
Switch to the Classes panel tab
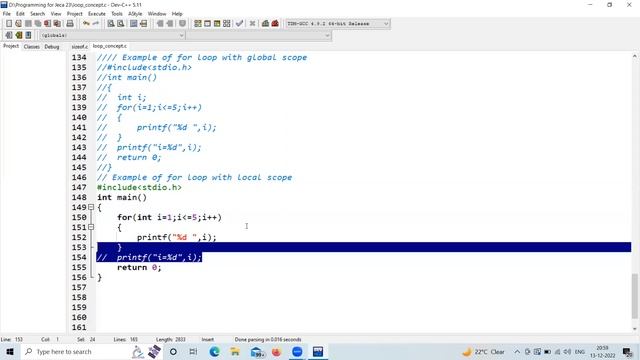coord(32,47)
